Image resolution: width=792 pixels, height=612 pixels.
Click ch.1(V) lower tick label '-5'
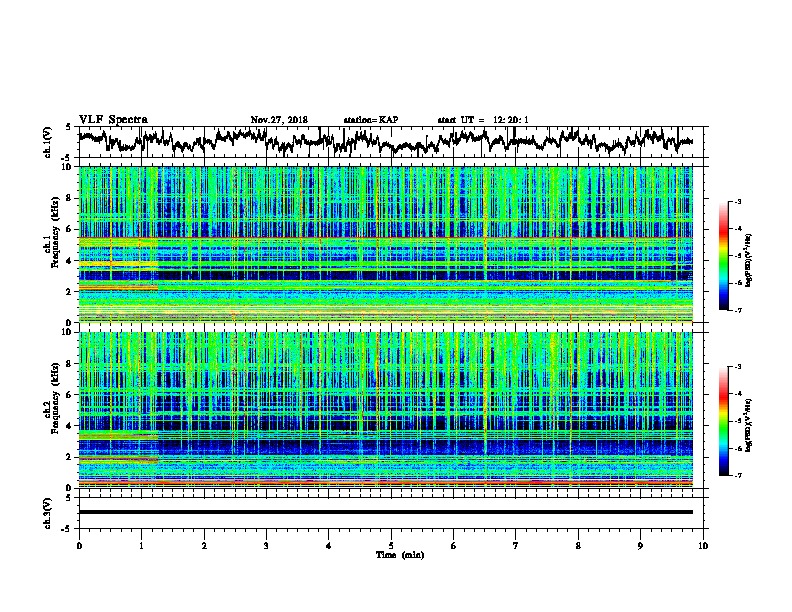(67, 158)
